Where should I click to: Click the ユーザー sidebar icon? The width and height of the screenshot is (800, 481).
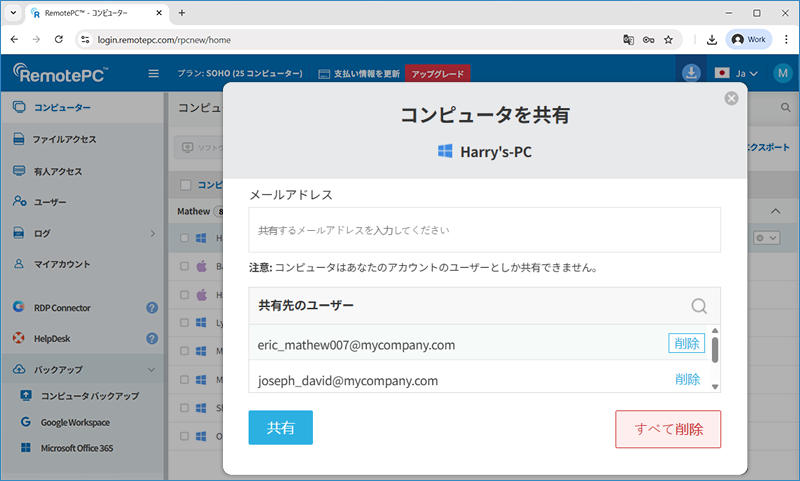pyautogui.click(x=19, y=201)
